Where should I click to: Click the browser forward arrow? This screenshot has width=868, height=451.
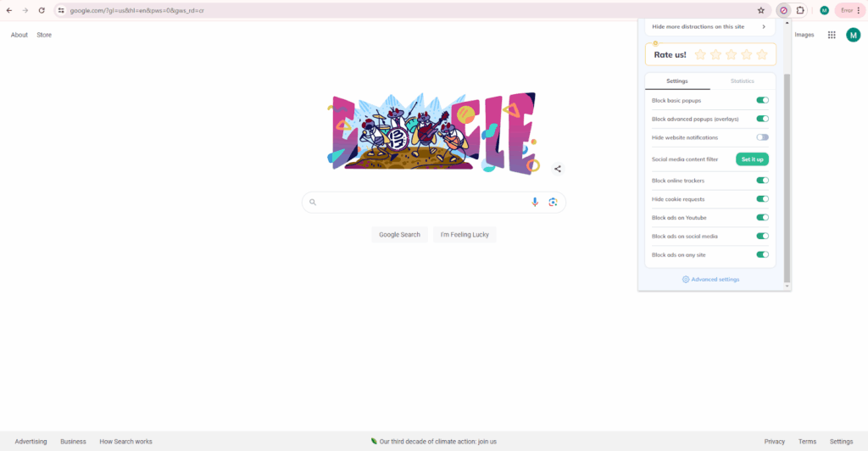[25, 10]
